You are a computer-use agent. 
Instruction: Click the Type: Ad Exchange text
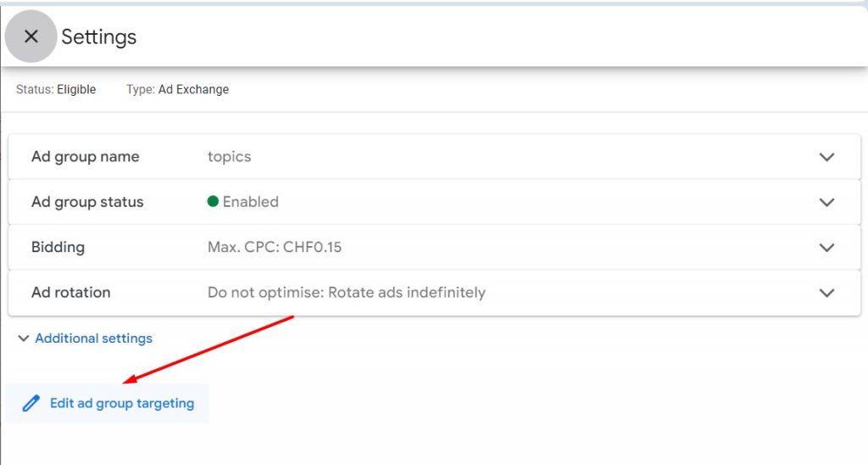177,89
